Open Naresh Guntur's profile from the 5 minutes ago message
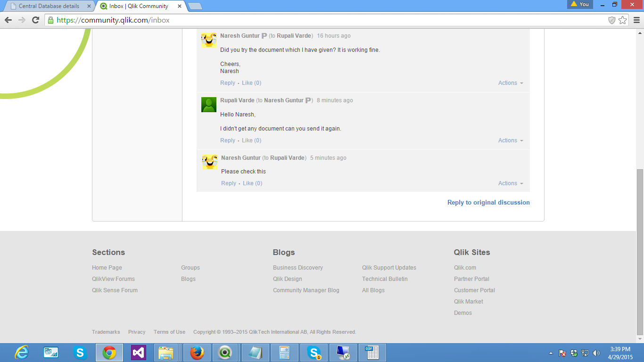The image size is (644, 362). click(241, 158)
